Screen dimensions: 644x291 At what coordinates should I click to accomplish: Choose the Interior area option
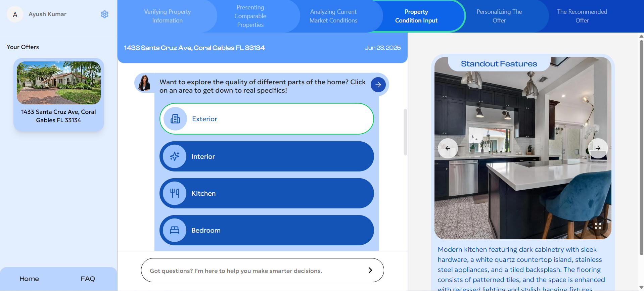tap(267, 156)
